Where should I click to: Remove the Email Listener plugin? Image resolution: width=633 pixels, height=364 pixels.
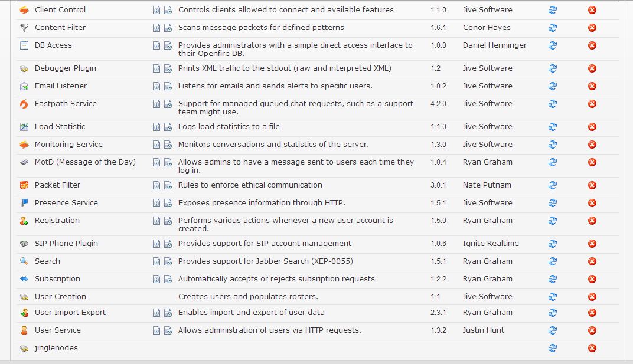tap(592, 86)
